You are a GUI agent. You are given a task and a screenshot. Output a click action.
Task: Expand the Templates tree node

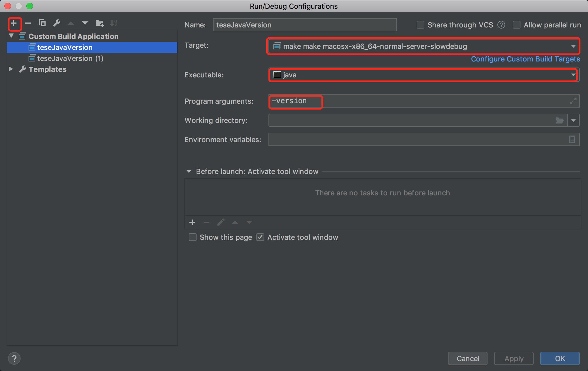tap(11, 69)
